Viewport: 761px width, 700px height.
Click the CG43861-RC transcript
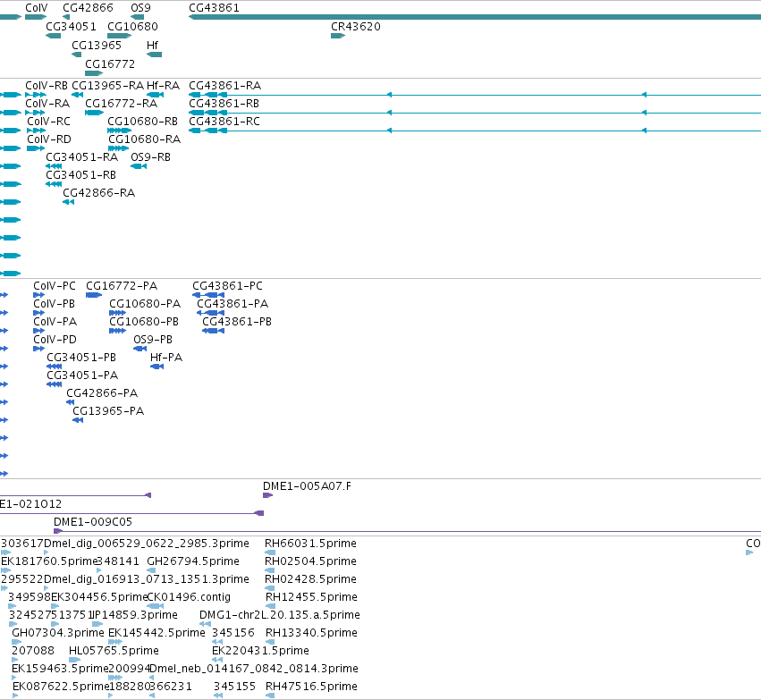tap(475, 131)
